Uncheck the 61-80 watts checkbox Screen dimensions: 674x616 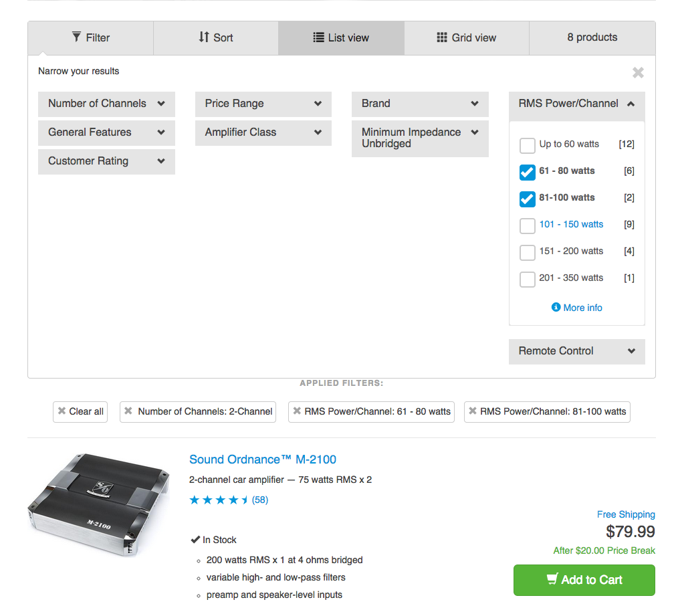click(x=527, y=172)
